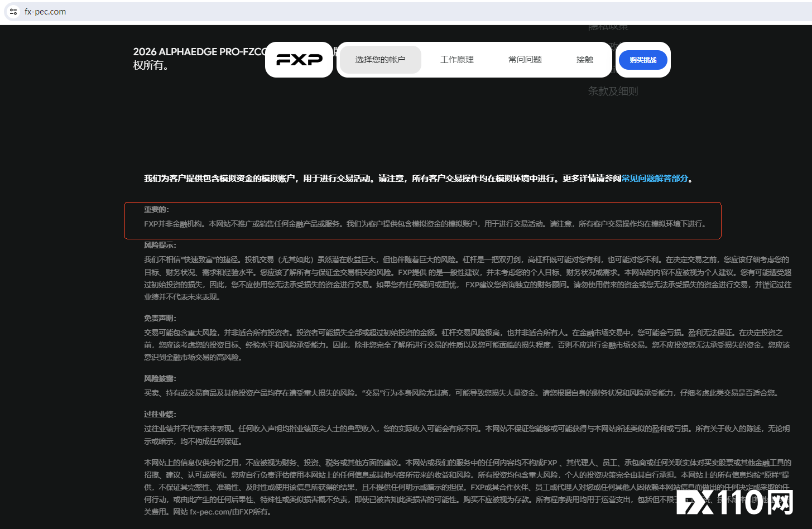Click the blue 购买挑战 button
The height and width of the screenshot is (529, 812).
click(643, 60)
